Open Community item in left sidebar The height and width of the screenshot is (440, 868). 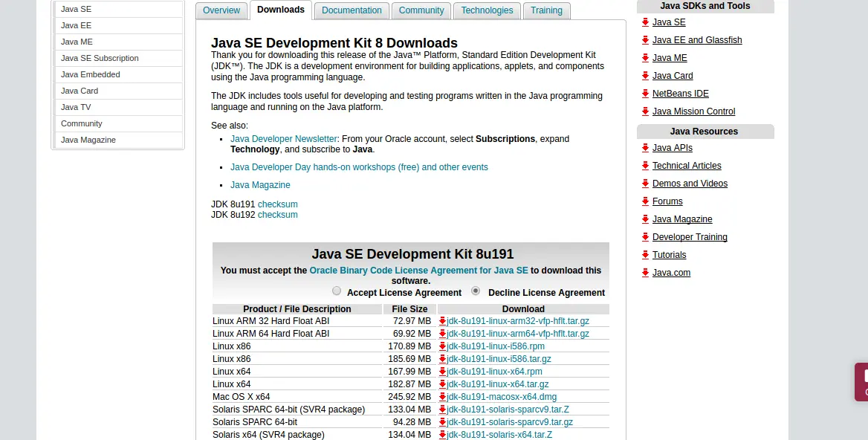pos(118,123)
